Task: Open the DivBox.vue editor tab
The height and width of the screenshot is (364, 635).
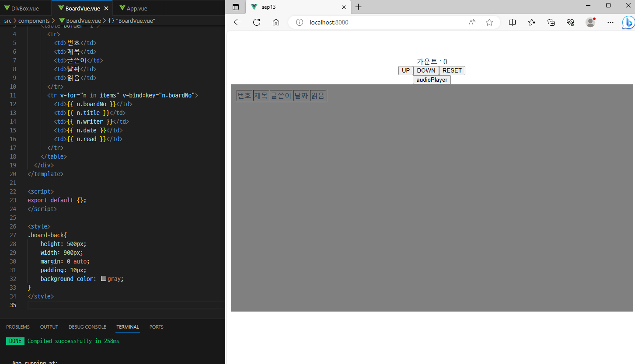Action: coord(25,8)
